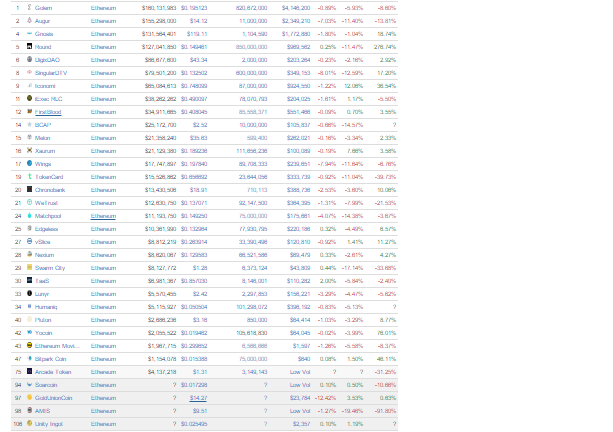Click the FirstBlood token logo icon

coord(29,111)
